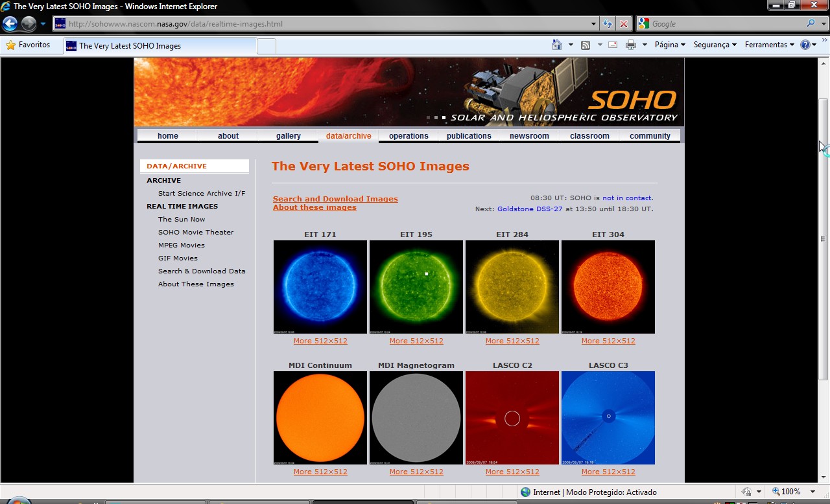
Task: Open the address bar history dropdown arrow
Action: 593,24
